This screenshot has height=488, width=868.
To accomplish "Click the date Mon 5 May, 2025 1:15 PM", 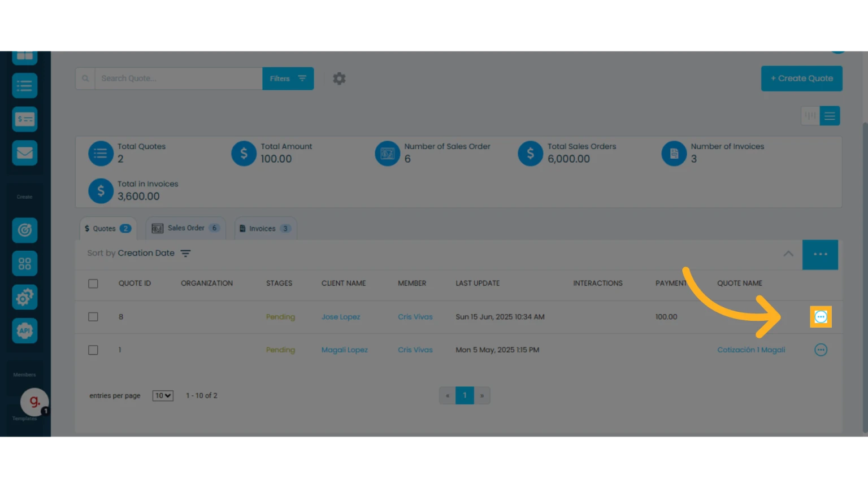I will tap(497, 350).
